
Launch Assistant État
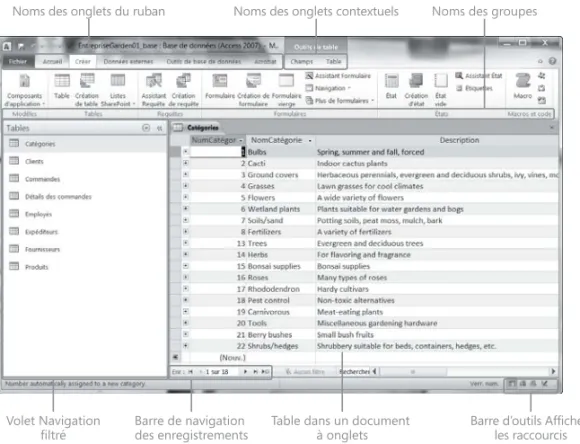[479, 76]
